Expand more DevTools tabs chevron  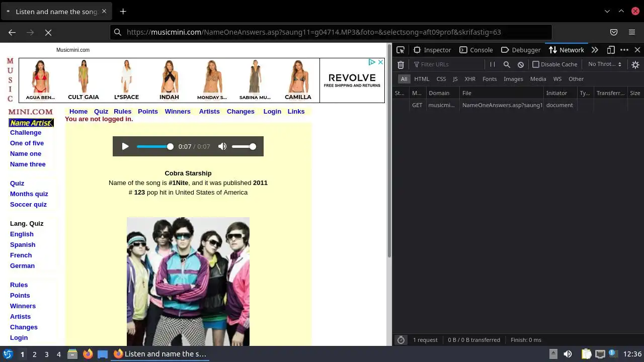[595, 50]
